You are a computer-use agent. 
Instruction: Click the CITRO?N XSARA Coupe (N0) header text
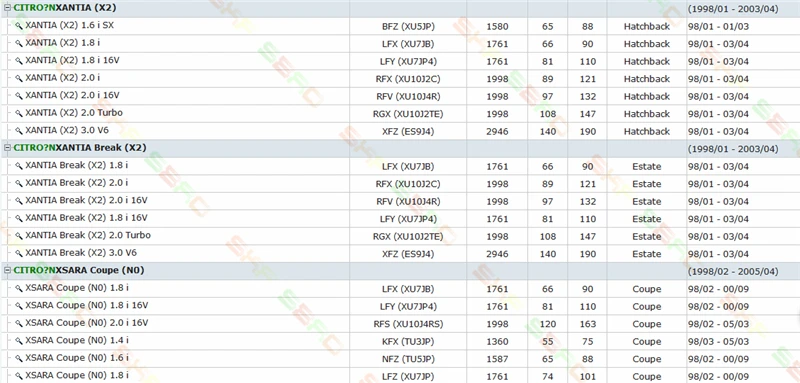point(79,270)
